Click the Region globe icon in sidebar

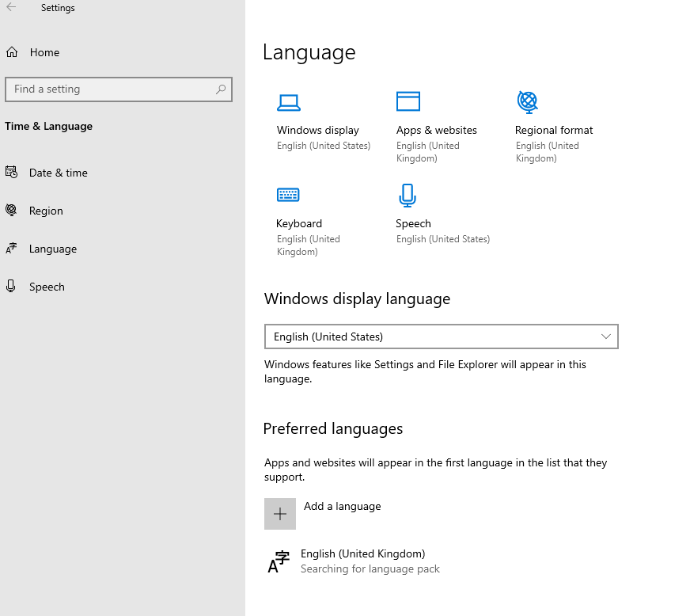click(x=11, y=211)
